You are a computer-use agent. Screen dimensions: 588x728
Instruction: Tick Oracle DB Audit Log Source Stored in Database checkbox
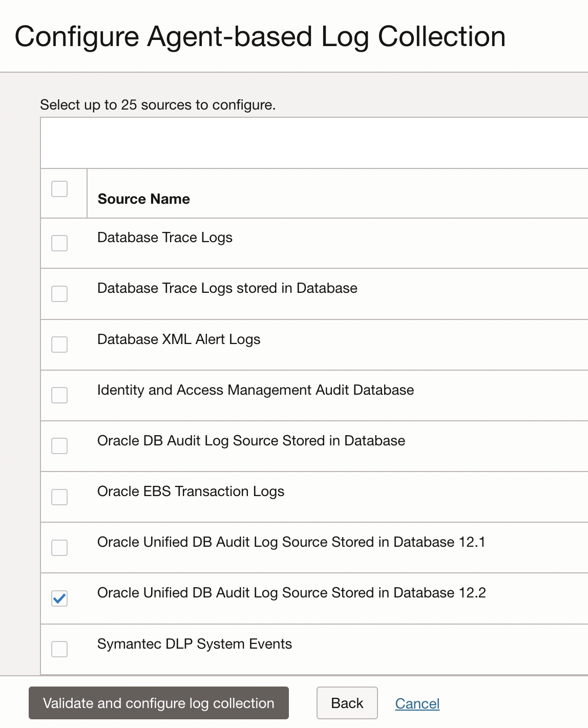point(59,446)
